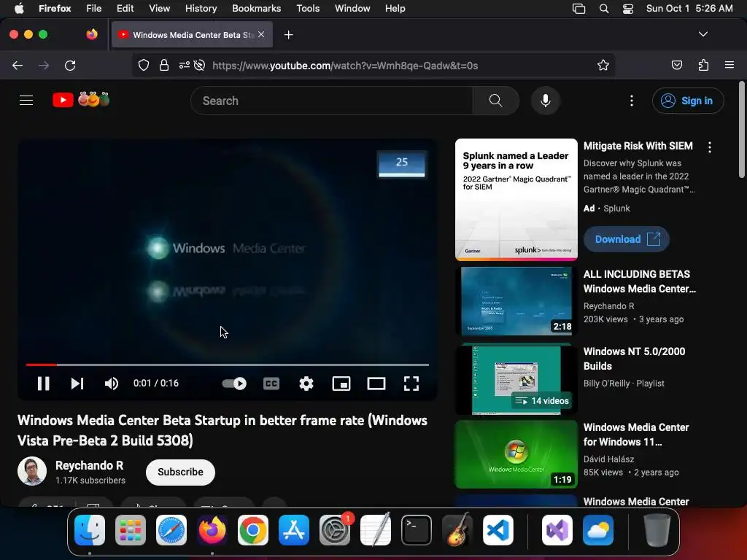
Task: Reload the current page
Action: (x=70, y=65)
